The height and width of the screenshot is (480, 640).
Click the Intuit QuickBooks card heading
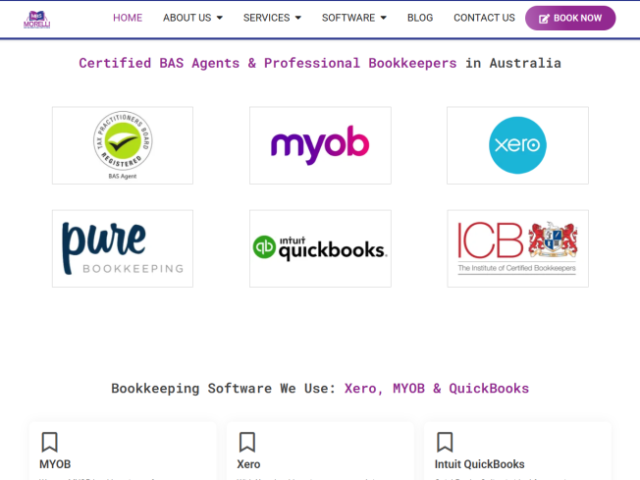[x=480, y=464]
